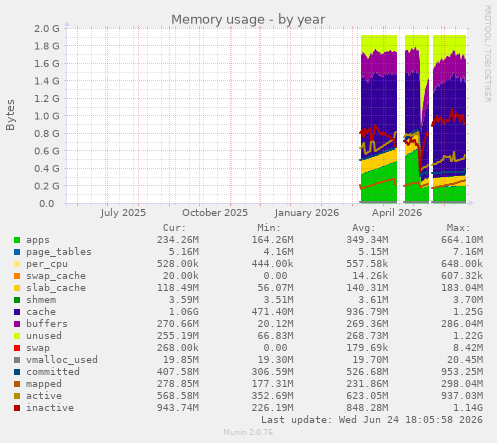Click apps current value 234.26M
The height and width of the screenshot is (443, 497).
click(x=178, y=240)
